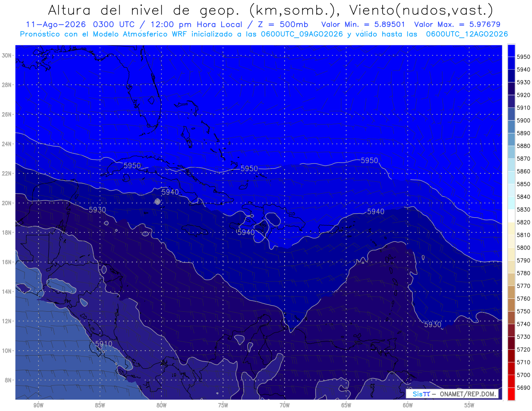This screenshot has height=411, width=532.
Task: Click the 30N latitude axis label
Action: [7, 55]
